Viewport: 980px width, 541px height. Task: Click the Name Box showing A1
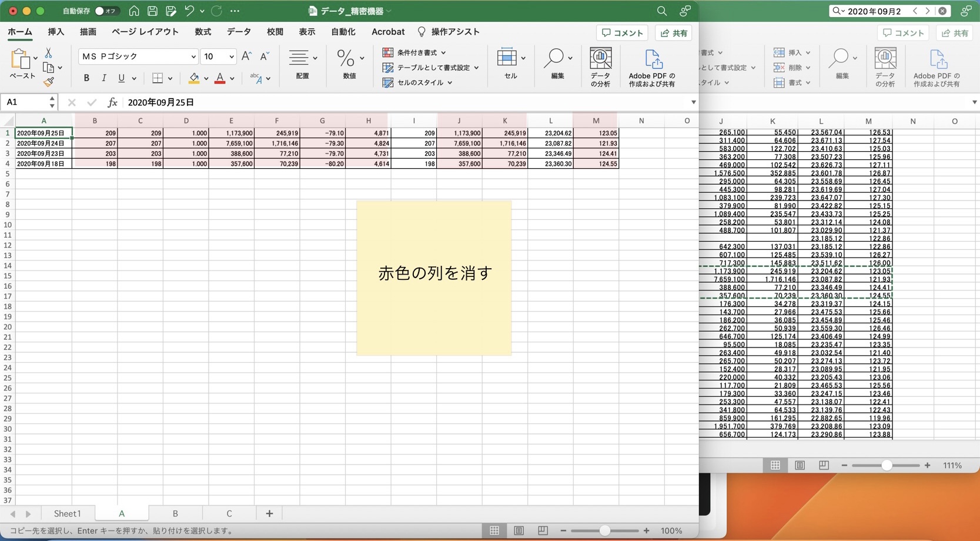click(x=28, y=102)
